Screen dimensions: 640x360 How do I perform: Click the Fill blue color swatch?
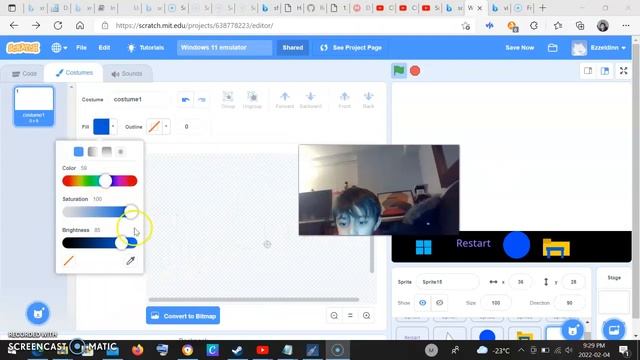pyautogui.click(x=101, y=127)
